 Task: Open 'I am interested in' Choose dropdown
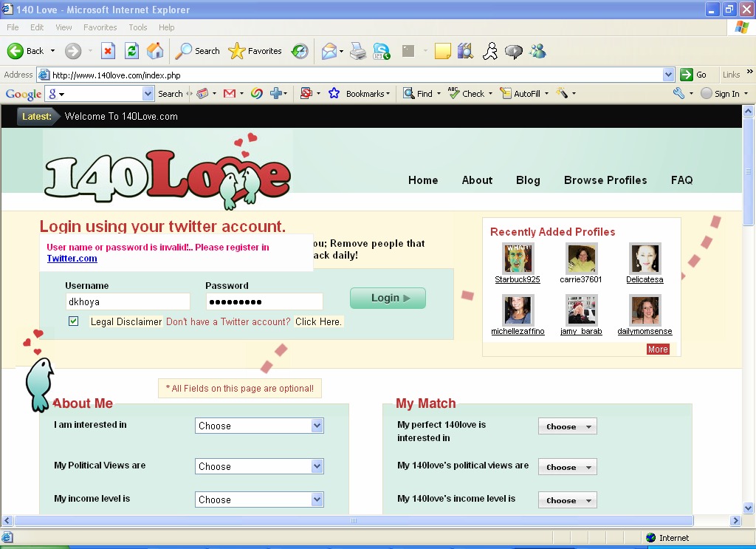coord(259,426)
